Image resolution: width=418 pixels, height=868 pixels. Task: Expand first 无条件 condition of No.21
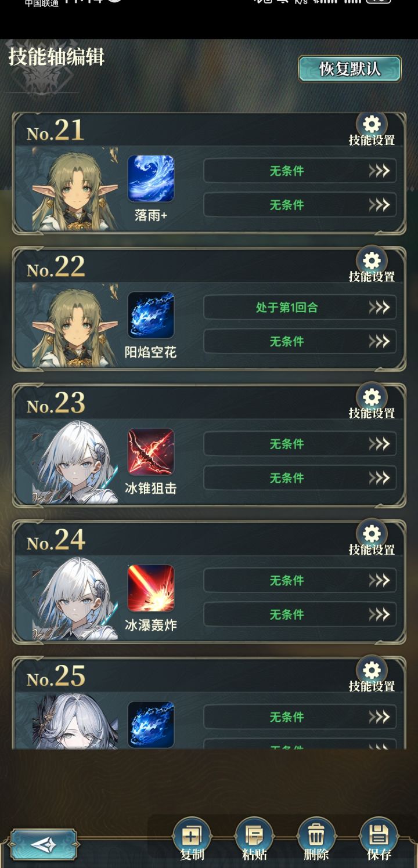300,171
